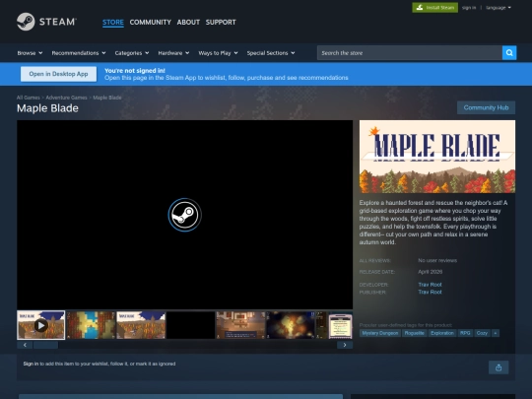
Task: Click the All Games breadcrumb
Action: pyautogui.click(x=29, y=98)
